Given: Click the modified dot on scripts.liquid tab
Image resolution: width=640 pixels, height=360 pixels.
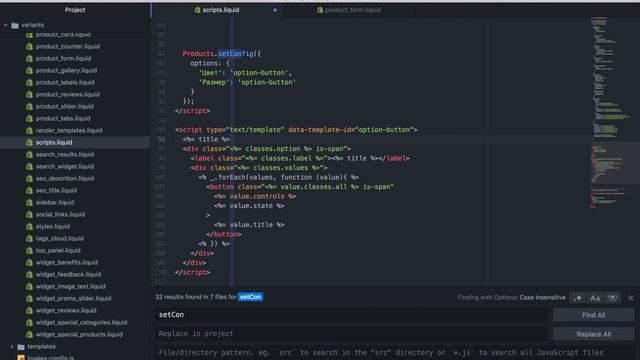Looking at the screenshot, I should [x=275, y=10].
